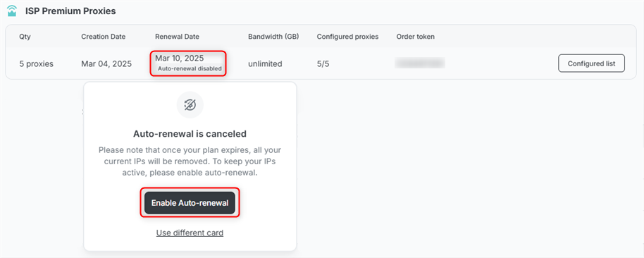Click the Configured proxies column header
The width and height of the screenshot is (644, 258).
coord(347,37)
